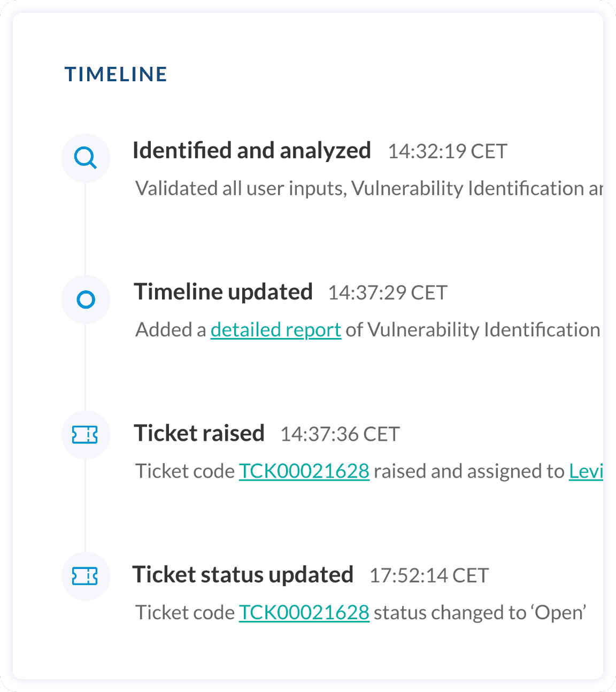Select the Timeline updated heading
616x692 pixels.
(223, 292)
